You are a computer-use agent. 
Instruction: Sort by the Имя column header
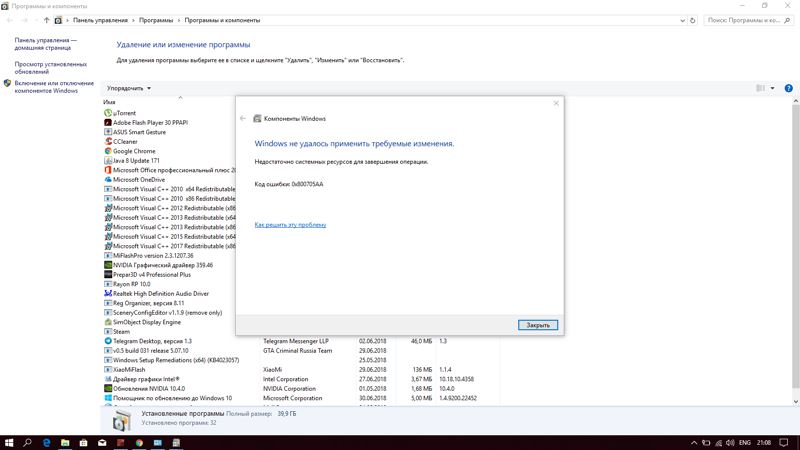(x=109, y=102)
